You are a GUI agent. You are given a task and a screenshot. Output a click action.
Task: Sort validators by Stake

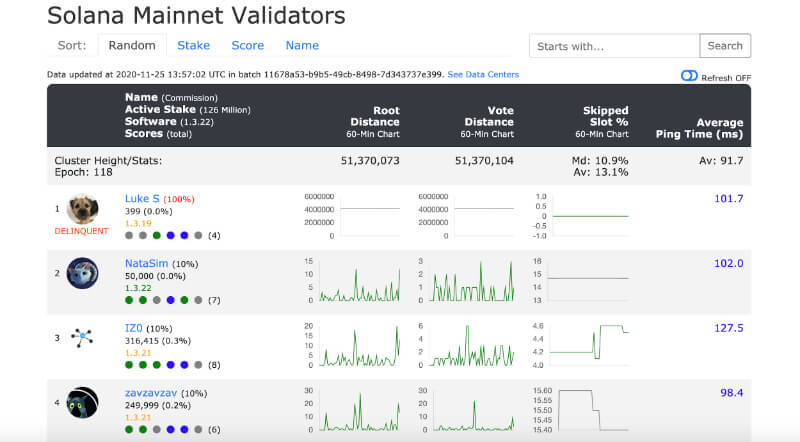click(193, 45)
